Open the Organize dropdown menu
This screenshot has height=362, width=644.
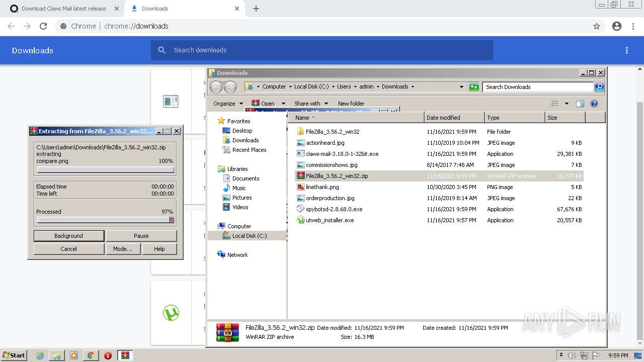tap(228, 104)
